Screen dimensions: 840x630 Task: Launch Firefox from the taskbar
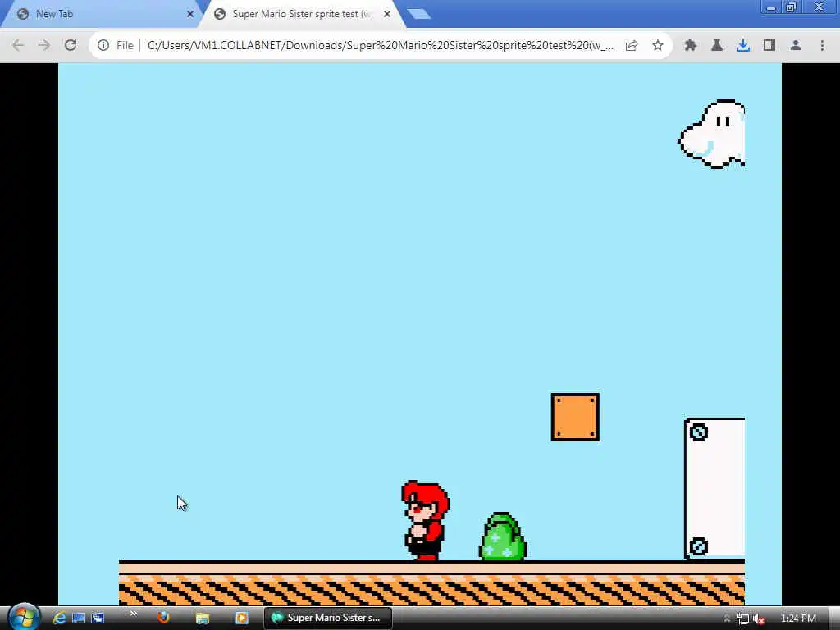point(163,618)
